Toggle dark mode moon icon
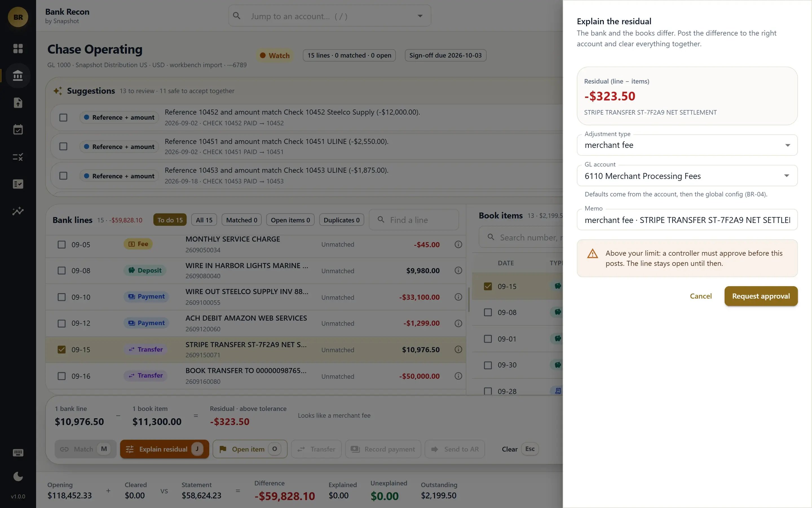 click(18, 476)
